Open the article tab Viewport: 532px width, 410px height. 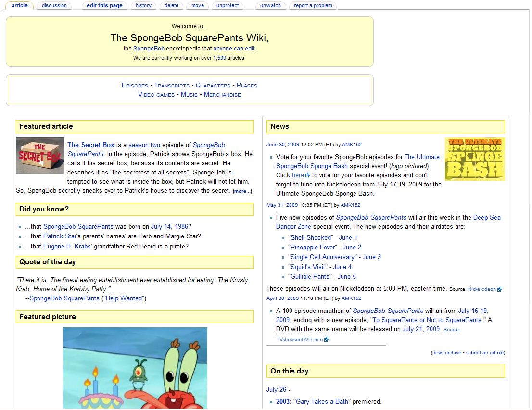pyautogui.click(x=20, y=5)
